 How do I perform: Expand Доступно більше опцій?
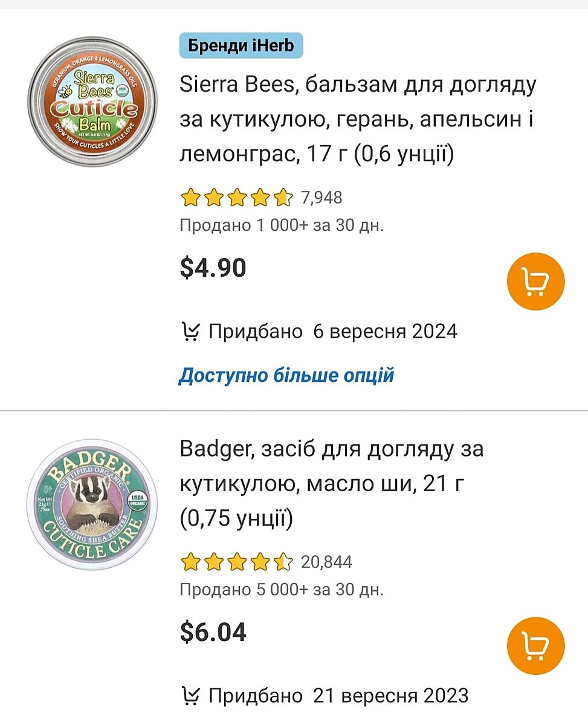(286, 375)
